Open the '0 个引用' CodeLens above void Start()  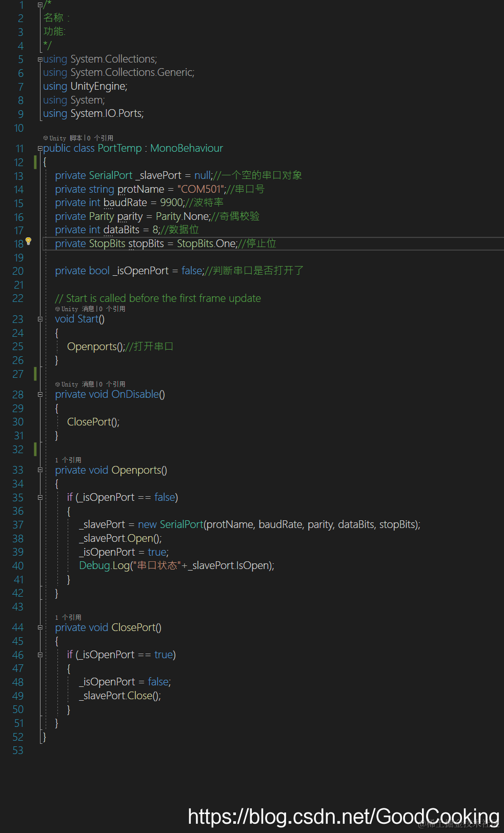[112, 309]
